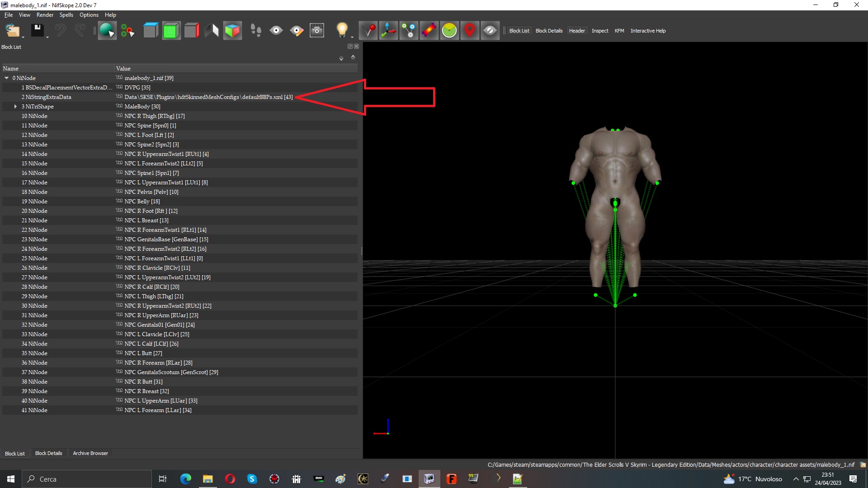Switch to the Archive Browser tab
The image size is (868, 488).
click(90, 453)
